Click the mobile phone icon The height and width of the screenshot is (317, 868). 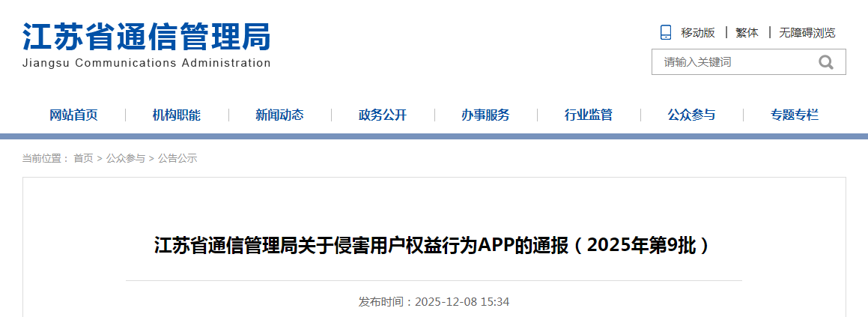click(x=665, y=32)
